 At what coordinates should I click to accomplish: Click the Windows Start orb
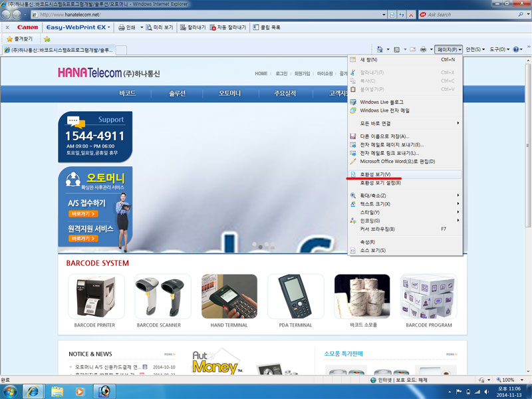click(9, 392)
